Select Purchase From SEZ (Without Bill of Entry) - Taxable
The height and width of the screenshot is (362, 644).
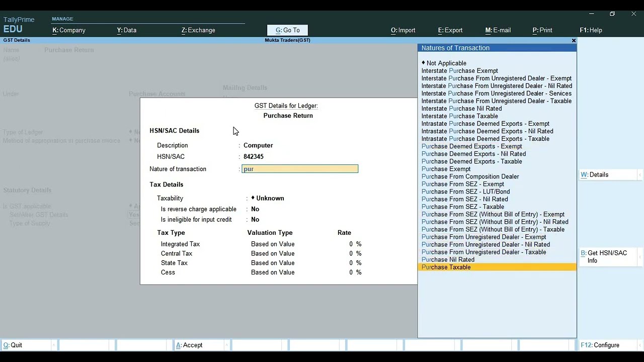[497, 229]
